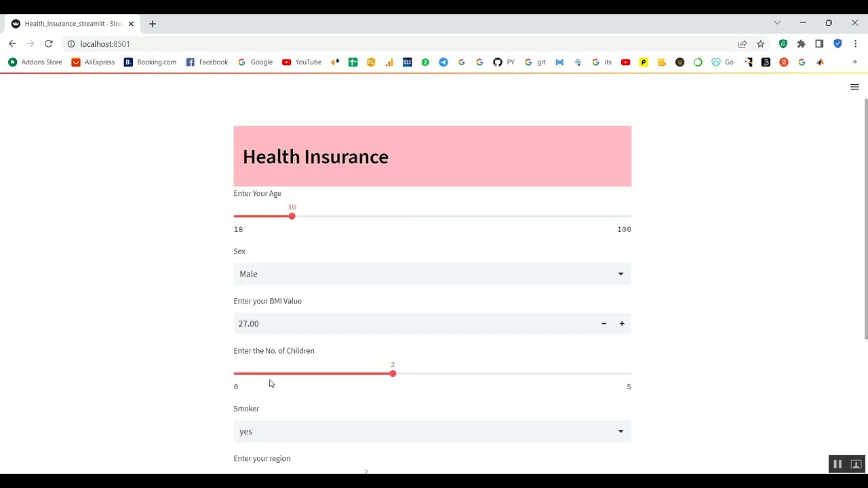This screenshot has height=488, width=868.
Task: Show more bookmarks with the double chevron
Action: [854, 62]
